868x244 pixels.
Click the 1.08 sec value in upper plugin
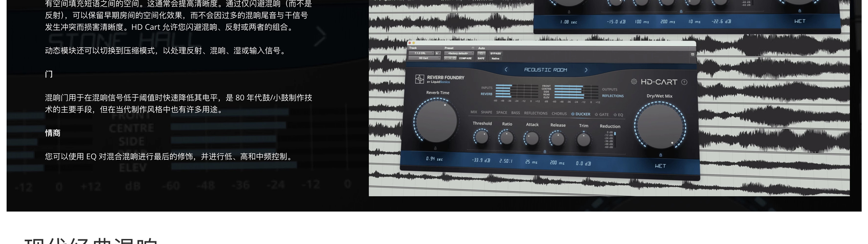point(569,22)
